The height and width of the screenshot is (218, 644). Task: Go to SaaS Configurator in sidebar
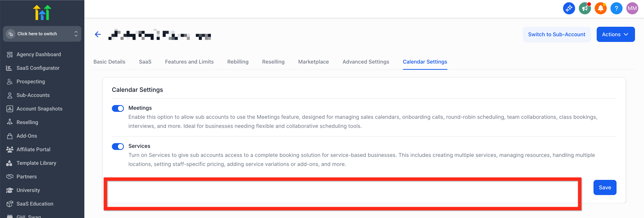pyautogui.click(x=38, y=68)
